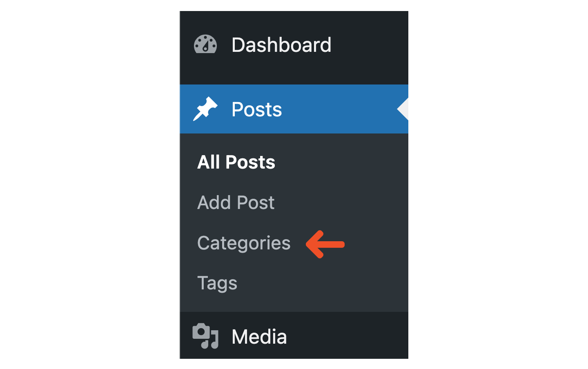Open the Media menu label
This screenshot has width=588, height=369.
(259, 337)
